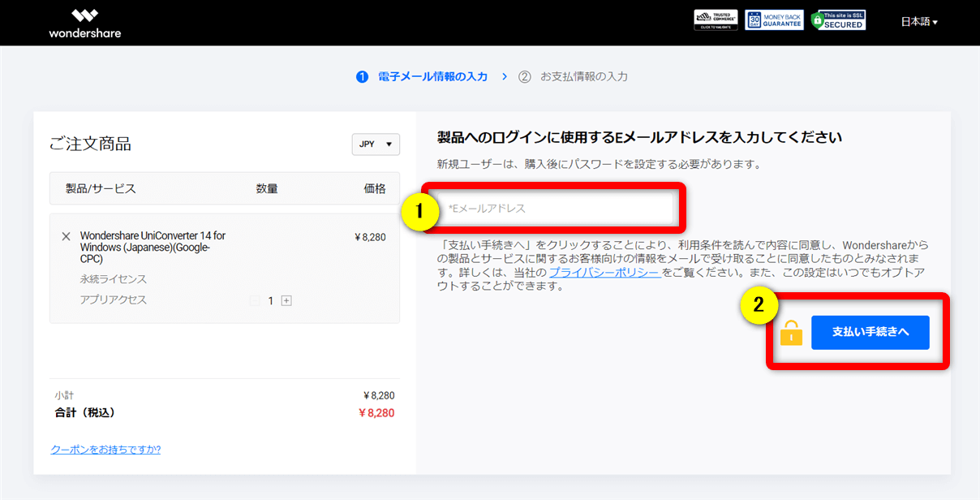Remove UniConverter 14 item with X icon
The image size is (980, 500).
pos(67,236)
